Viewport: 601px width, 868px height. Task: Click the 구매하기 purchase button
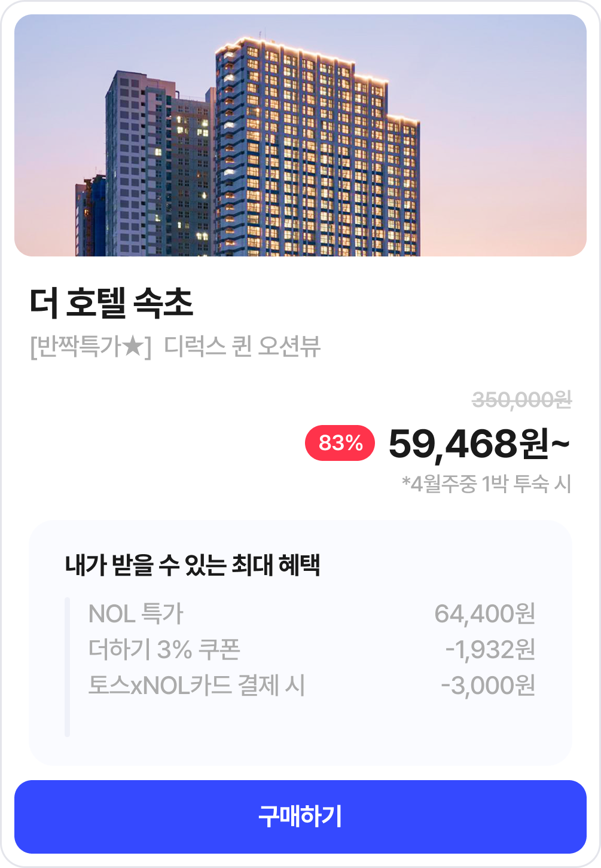click(300, 817)
